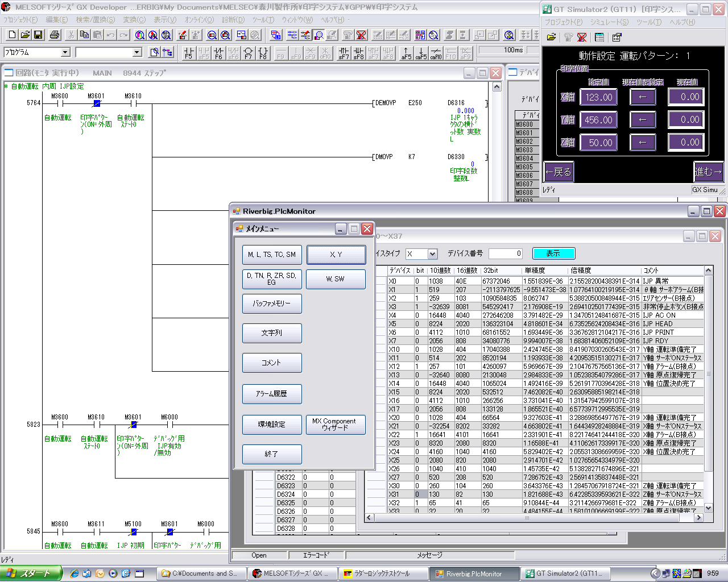The width and height of the screenshot is (728, 582).
Task: Click the コメント button in メインメニュー
Action: tap(272, 363)
